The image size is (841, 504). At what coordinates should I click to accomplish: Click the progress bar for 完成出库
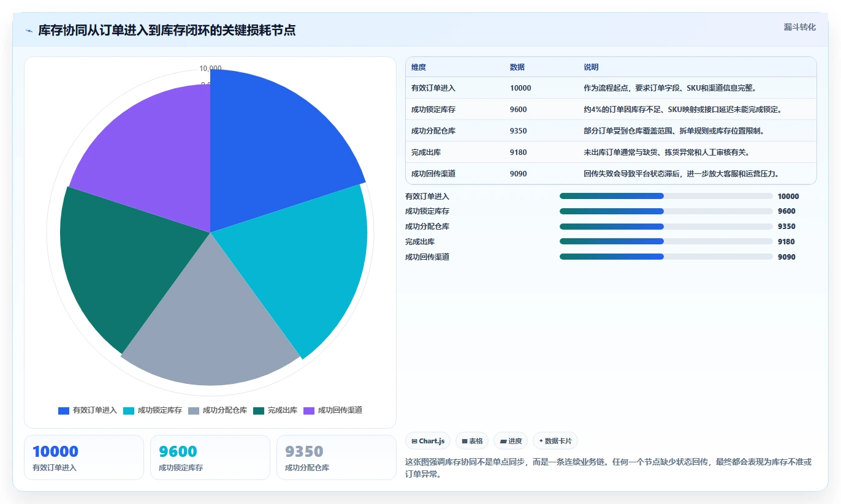tap(666, 242)
